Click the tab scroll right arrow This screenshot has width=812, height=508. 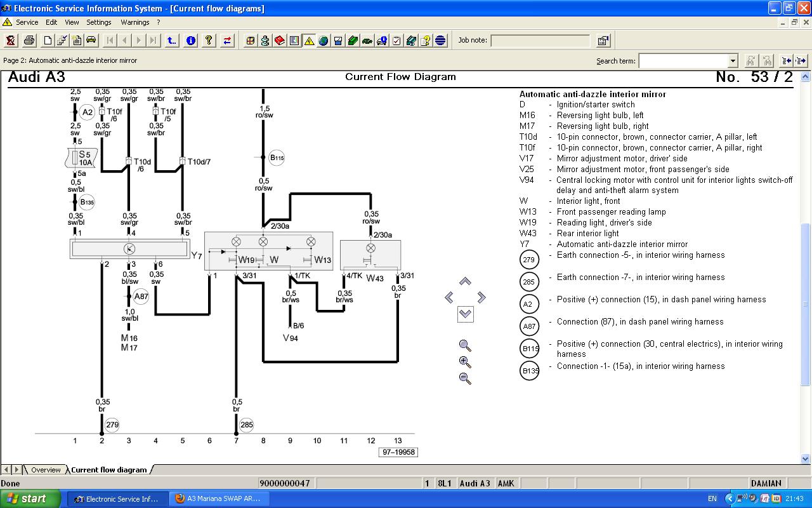[x=16, y=470]
